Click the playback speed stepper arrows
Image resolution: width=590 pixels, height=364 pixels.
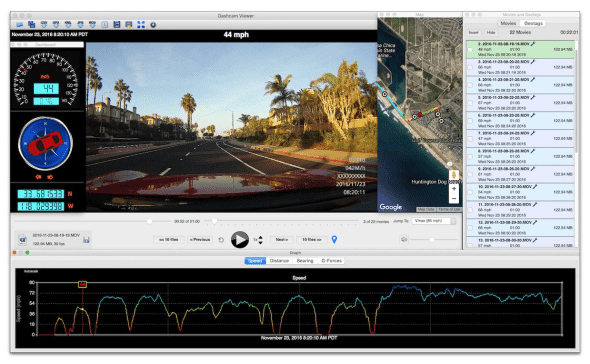point(260,240)
